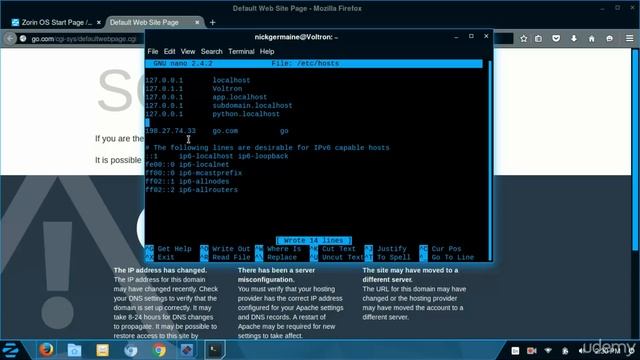Viewport: 640px width, 360px height.
Task: Open the terminal Search menu
Action: (x=211, y=51)
